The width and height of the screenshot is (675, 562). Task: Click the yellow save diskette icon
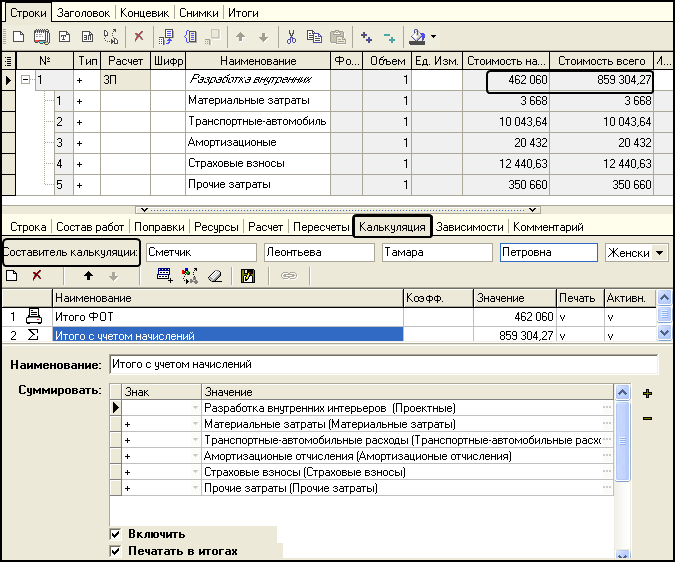pyautogui.click(x=248, y=276)
